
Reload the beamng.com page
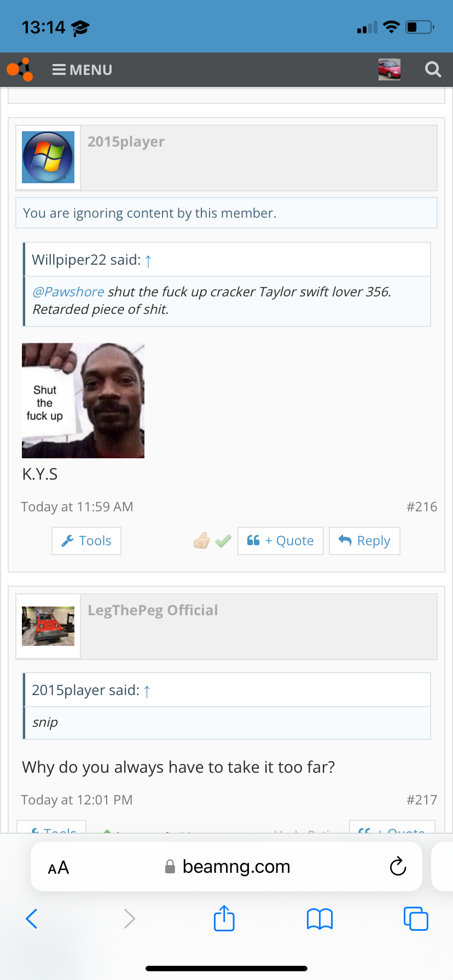398,867
